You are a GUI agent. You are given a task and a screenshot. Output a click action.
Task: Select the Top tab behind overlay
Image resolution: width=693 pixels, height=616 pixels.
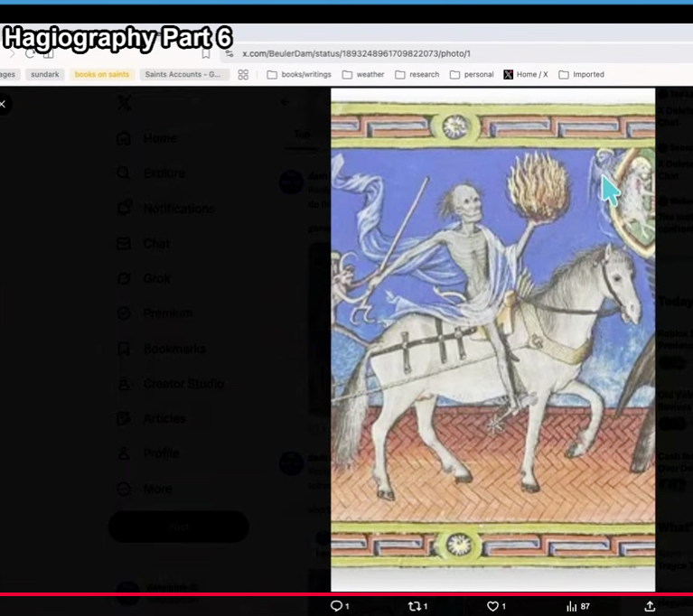coord(303,134)
